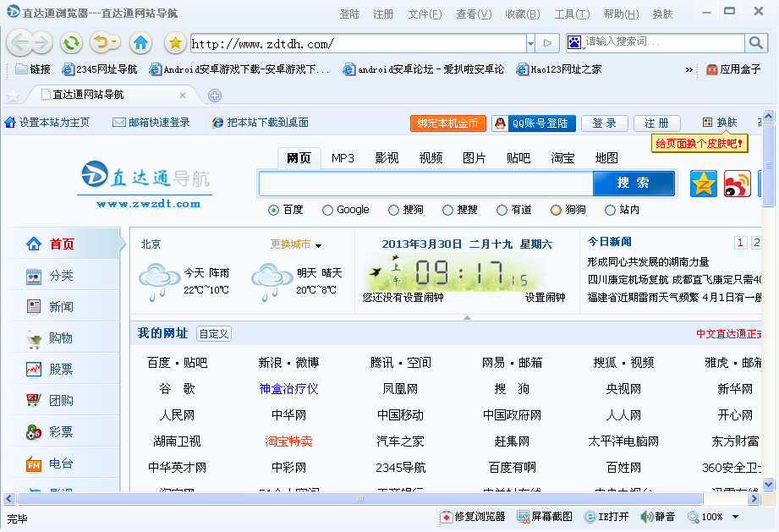Click the horizontal scrollbar thumb

pos(360,498)
